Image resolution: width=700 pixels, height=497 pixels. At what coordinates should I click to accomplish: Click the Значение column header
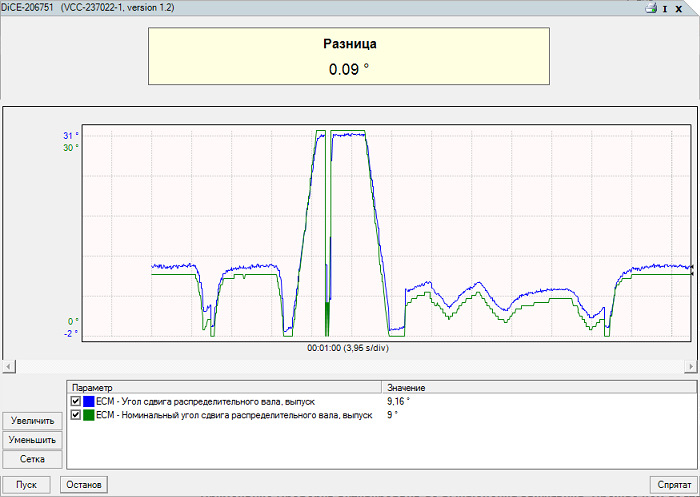pos(539,388)
